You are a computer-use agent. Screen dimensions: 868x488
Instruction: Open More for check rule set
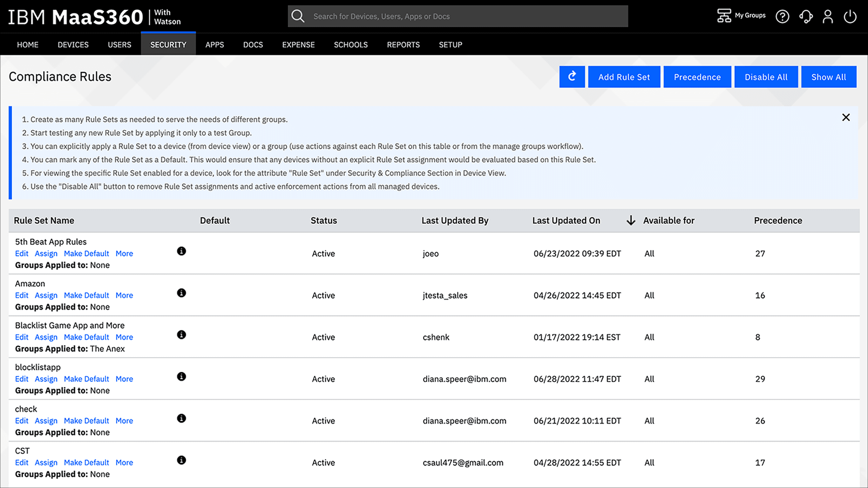click(x=124, y=421)
